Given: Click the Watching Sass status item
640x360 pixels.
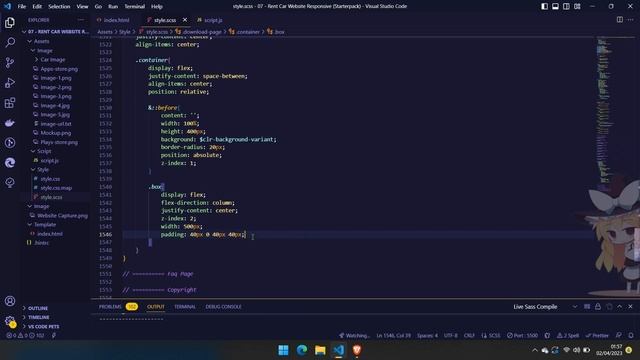Looking at the screenshot, I should pos(354,336).
